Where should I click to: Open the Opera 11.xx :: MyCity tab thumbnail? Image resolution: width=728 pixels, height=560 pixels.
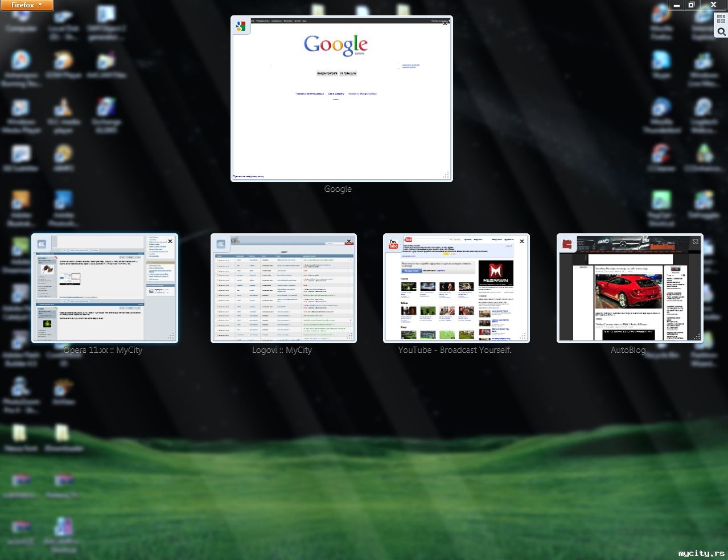pos(105,289)
